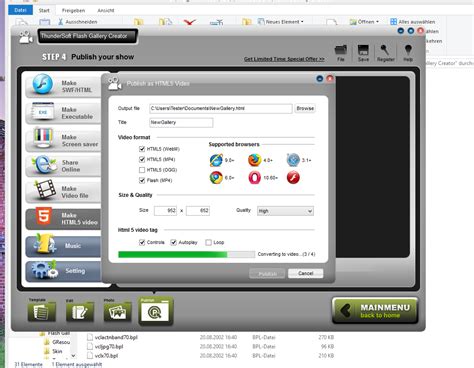Go to the Publish step icon
Screen dimensions: 474x368
156,311
